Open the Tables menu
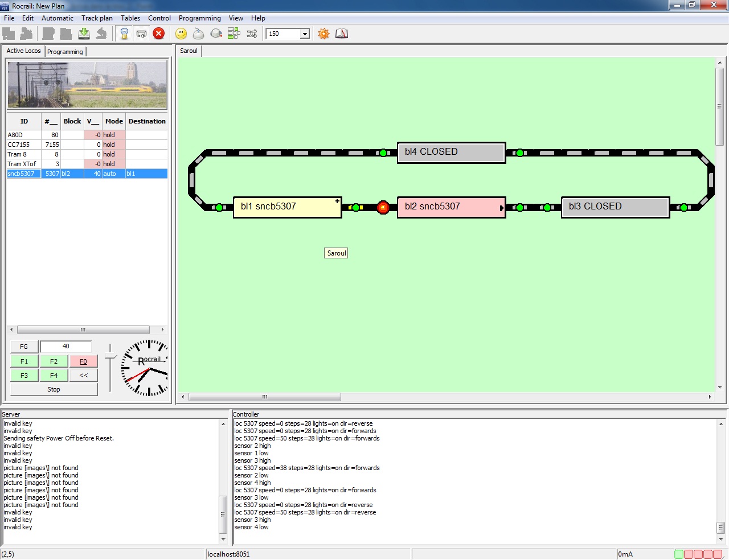Image resolution: width=729 pixels, height=560 pixels. point(130,18)
